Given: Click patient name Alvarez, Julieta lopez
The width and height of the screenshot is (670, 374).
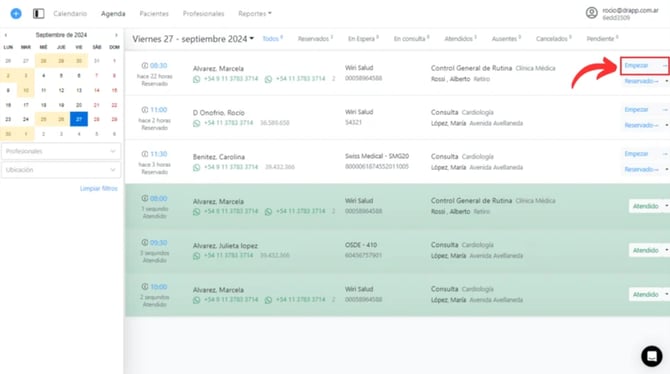Looking at the screenshot, I should click(x=225, y=245).
